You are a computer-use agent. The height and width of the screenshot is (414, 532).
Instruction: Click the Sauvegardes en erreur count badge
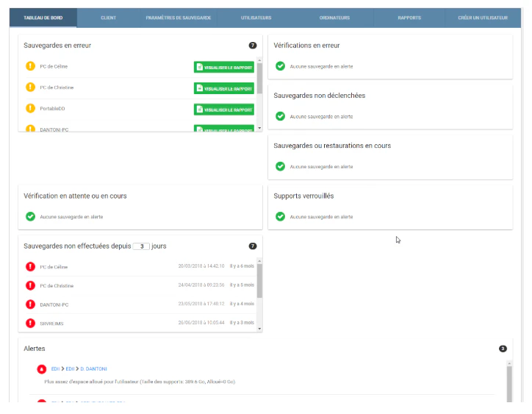[x=253, y=45]
